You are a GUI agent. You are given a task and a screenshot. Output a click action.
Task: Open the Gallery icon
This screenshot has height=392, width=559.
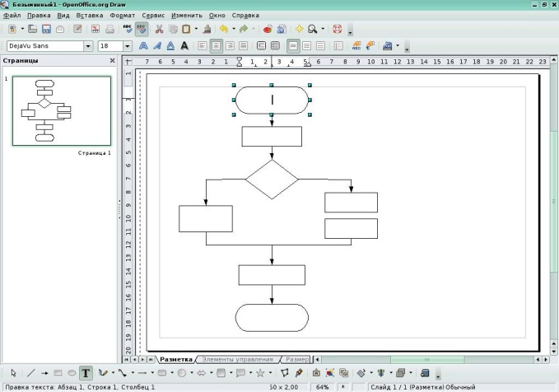(343, 373)
